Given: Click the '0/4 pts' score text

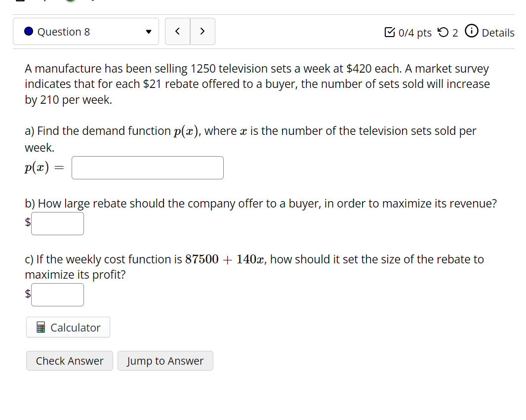Looking at the screenshot, I should point(415,33).
